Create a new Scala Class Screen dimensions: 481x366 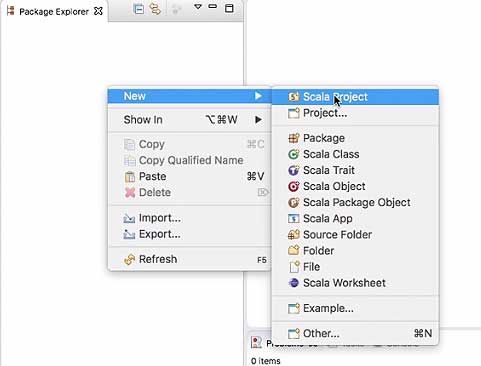point(355,154)
